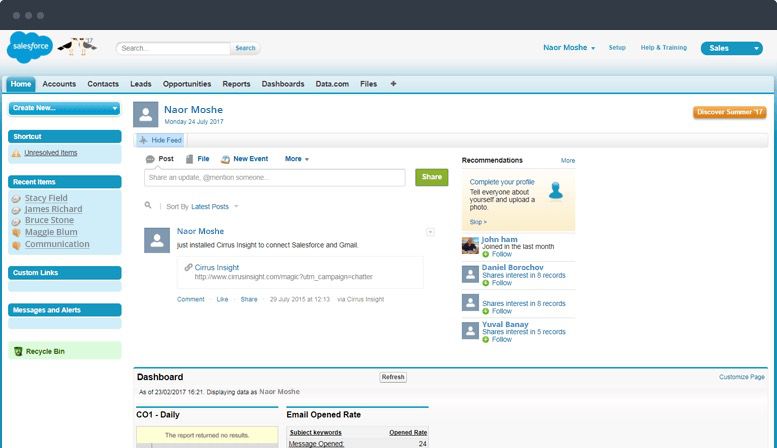Click John ham's profile photo

[470, 245]
